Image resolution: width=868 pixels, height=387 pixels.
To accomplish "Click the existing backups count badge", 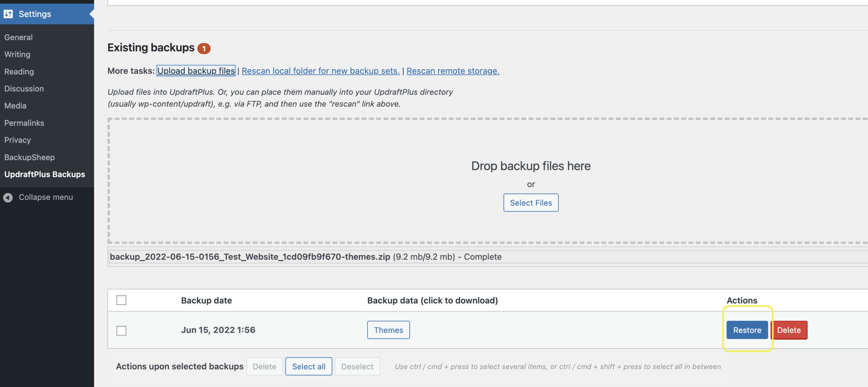I will tap(204, 48).
